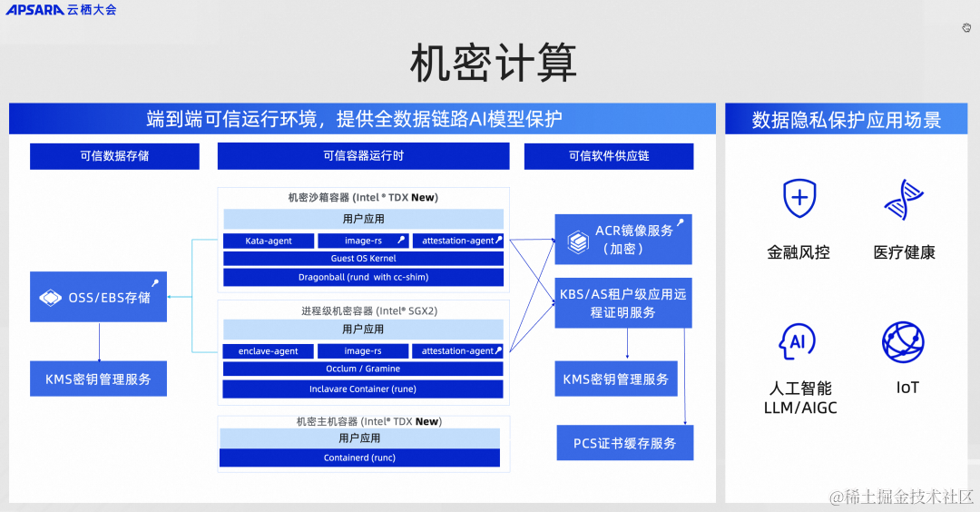Click key icon on SGX2 attestation-agent
This screenshot has height=512, width=980.
click(x=498, y=350)
